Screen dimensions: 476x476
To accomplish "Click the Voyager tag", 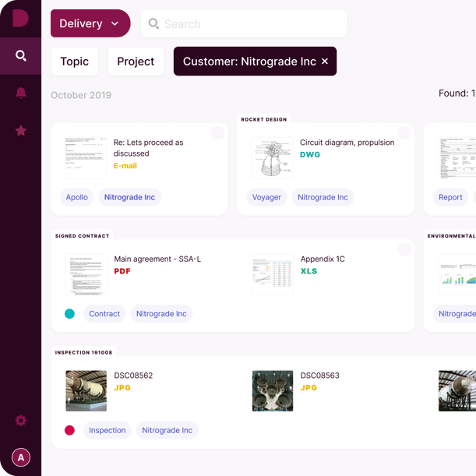I will [266, 197].
